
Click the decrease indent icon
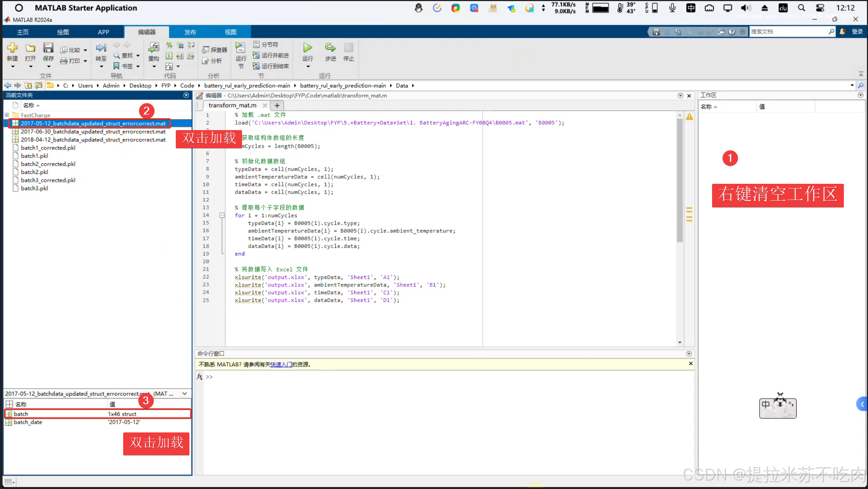(x=191, y=56)
